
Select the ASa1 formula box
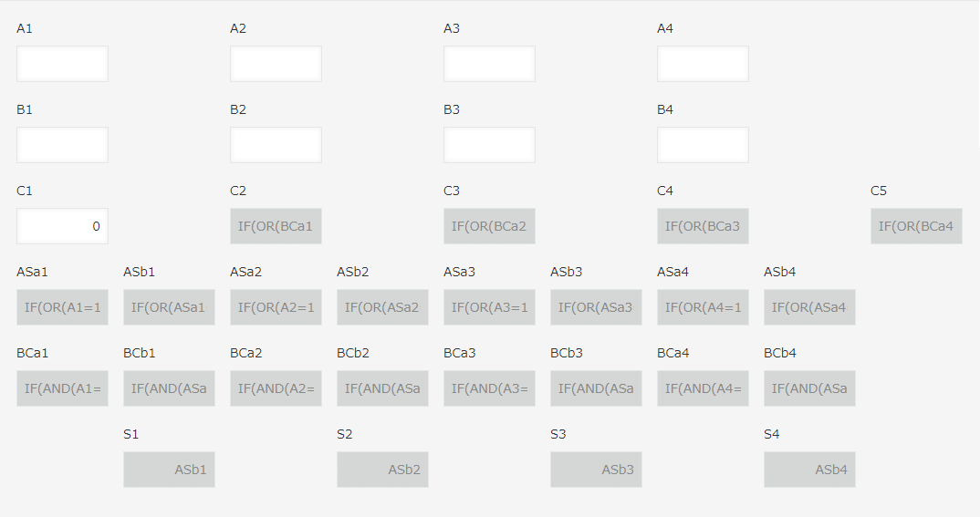(62, 307)
